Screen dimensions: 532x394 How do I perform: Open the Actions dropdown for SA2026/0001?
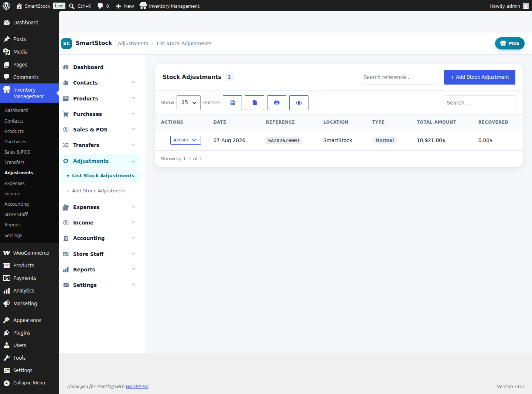(x=185, y=140)
